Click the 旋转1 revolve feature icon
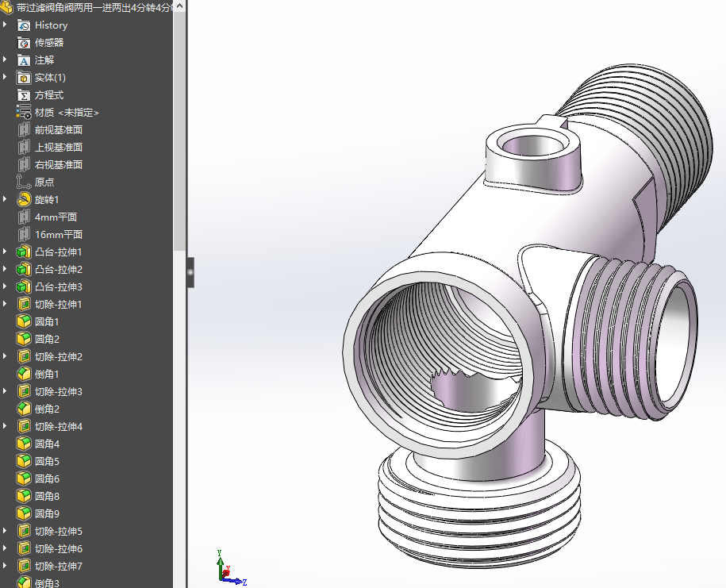 [24, 200]
